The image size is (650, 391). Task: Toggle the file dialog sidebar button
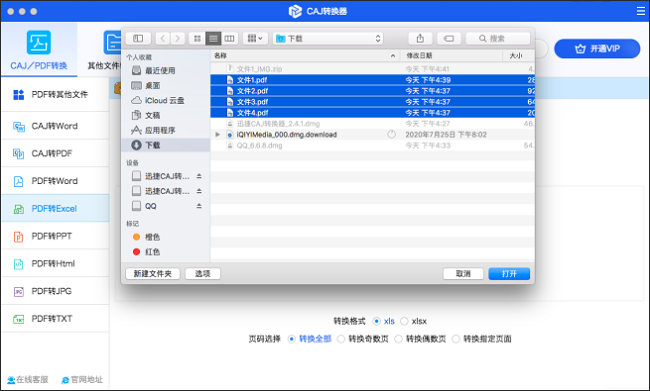[138, 39]
